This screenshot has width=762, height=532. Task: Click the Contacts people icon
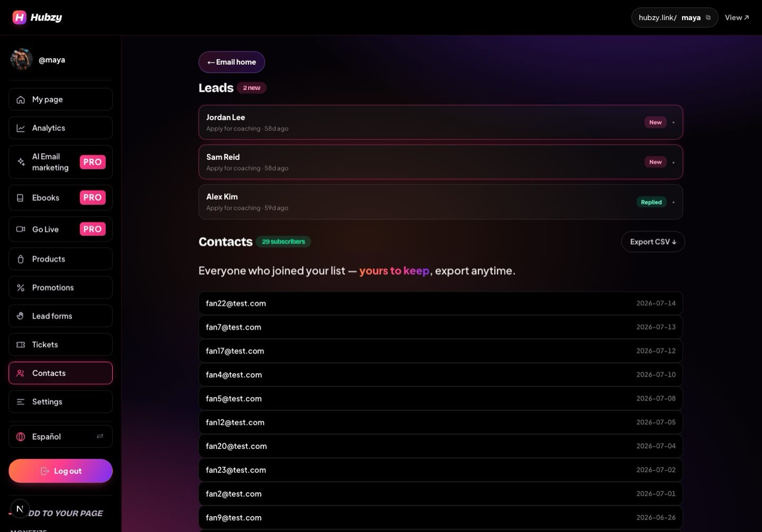[x=21, y=373]
